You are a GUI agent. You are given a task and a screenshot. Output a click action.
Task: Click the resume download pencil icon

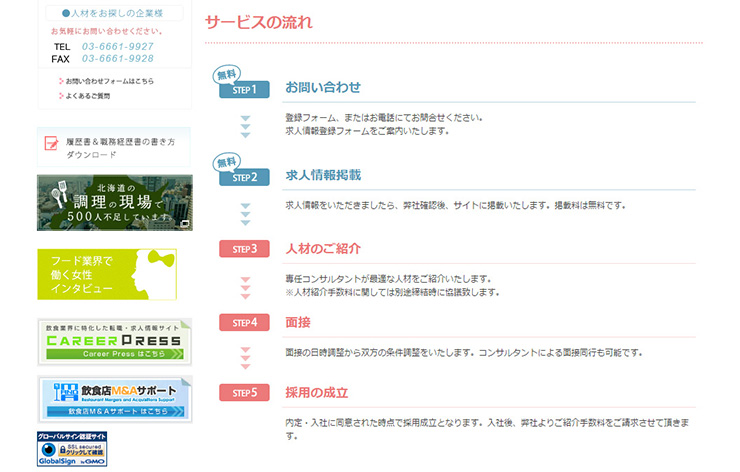click(x=51, y=144)
